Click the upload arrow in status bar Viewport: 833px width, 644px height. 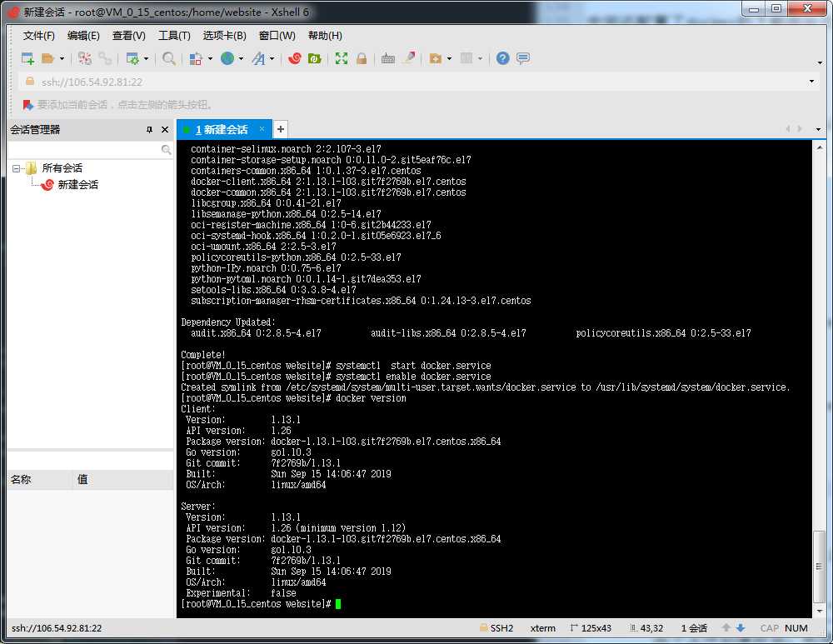coord(726,628)
